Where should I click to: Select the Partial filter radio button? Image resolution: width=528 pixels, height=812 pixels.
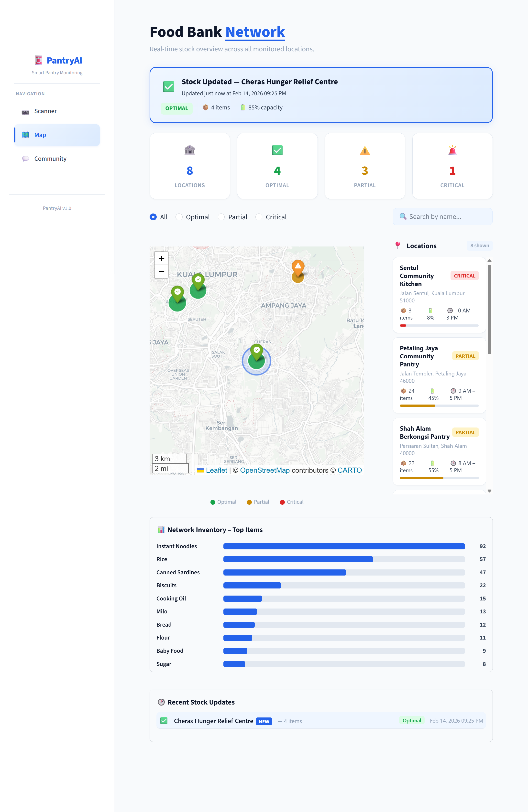pos(221,217)
